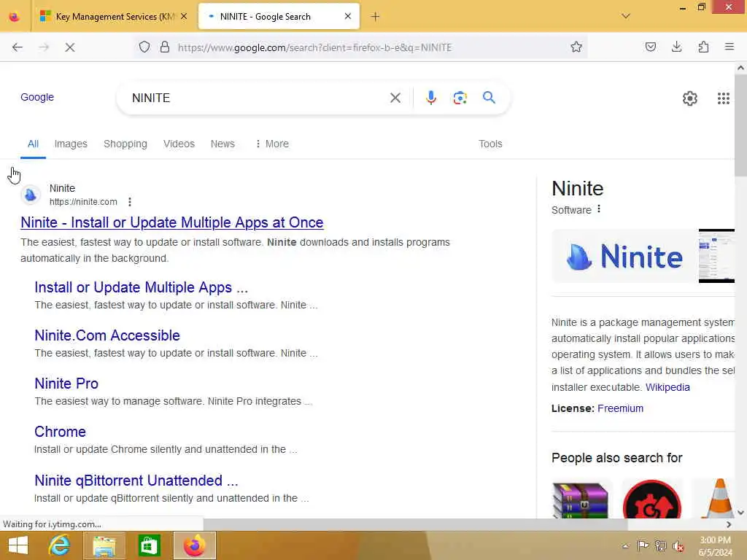Open File Explorer from the taskbar

point(104,545)
